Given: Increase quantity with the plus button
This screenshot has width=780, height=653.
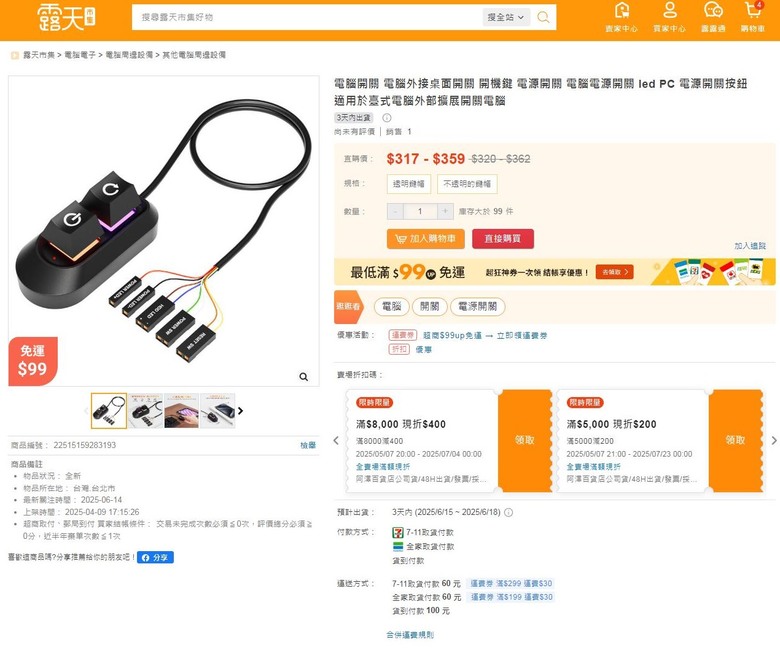Looking at the screenshot, I should pyautogui.click(x=445, y=211).
